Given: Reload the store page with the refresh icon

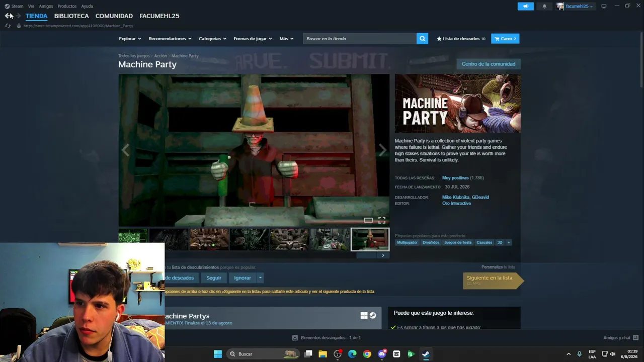Looking at the screenshot, I should click(8, 26).
